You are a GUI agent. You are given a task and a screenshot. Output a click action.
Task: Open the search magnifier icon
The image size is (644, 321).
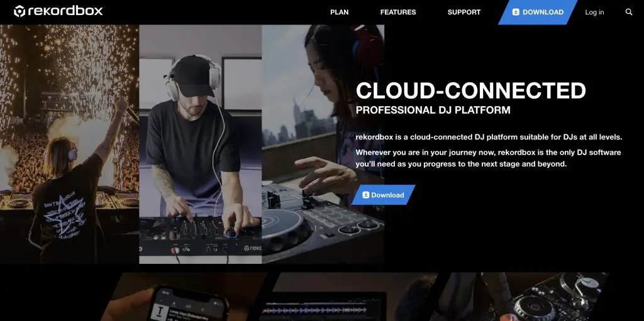tap(628, 13)
